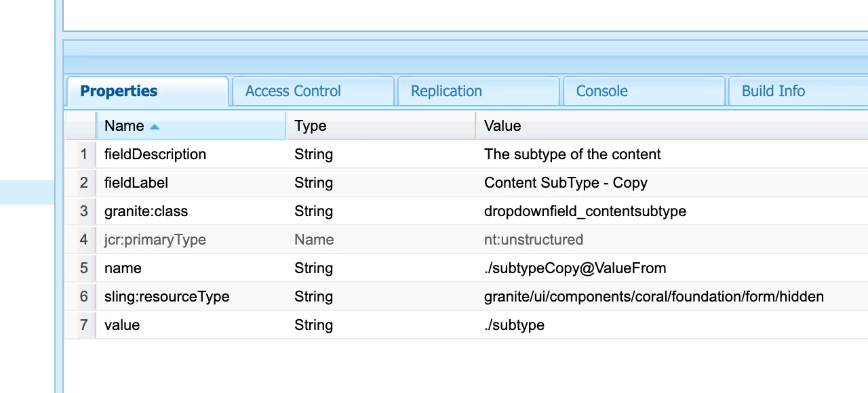Select the jcr:primaryType property row name
Image resolution: width=868 pixels, height=393 pixels.
155,240
